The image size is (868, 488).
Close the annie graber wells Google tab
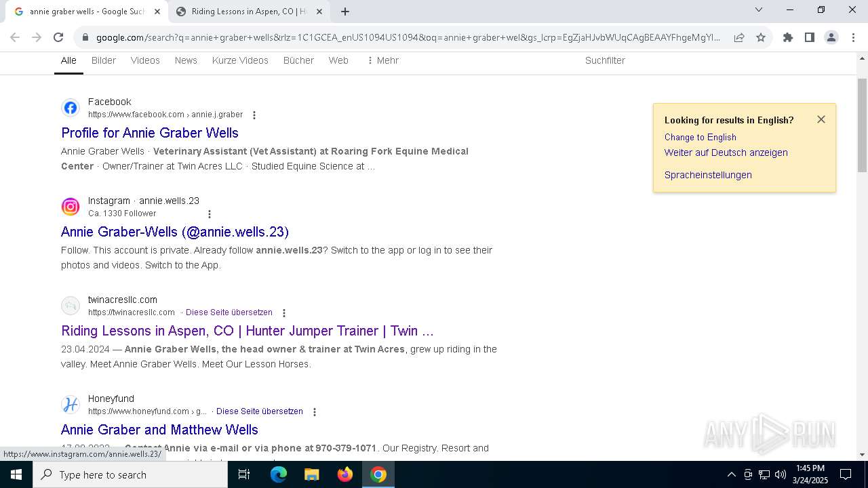pos(157,12)
